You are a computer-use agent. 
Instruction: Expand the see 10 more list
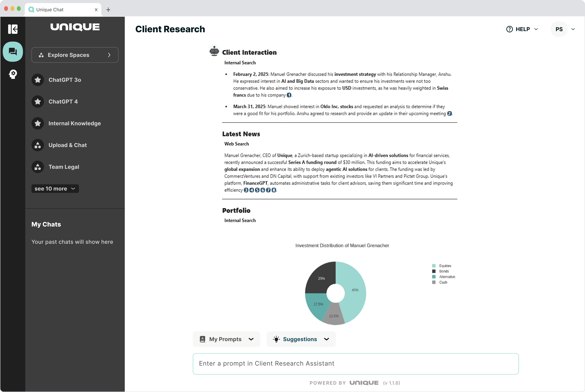click(55, 189)
